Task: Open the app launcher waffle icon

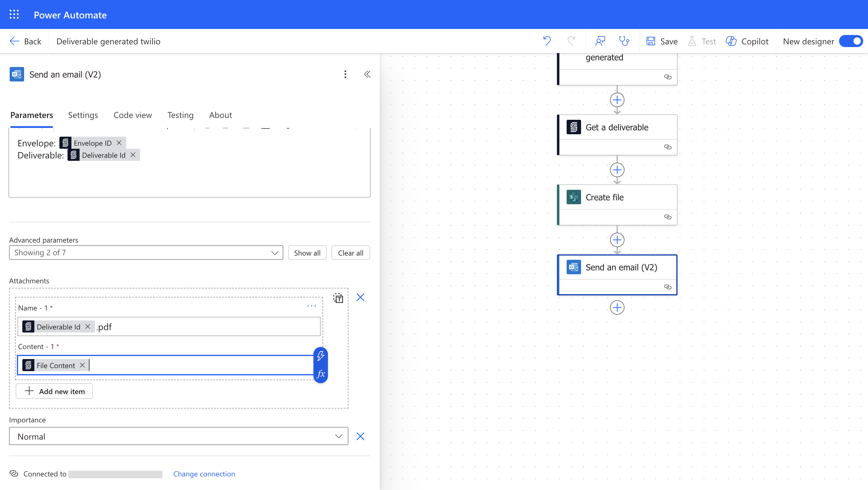Action: tap(14, 14)
